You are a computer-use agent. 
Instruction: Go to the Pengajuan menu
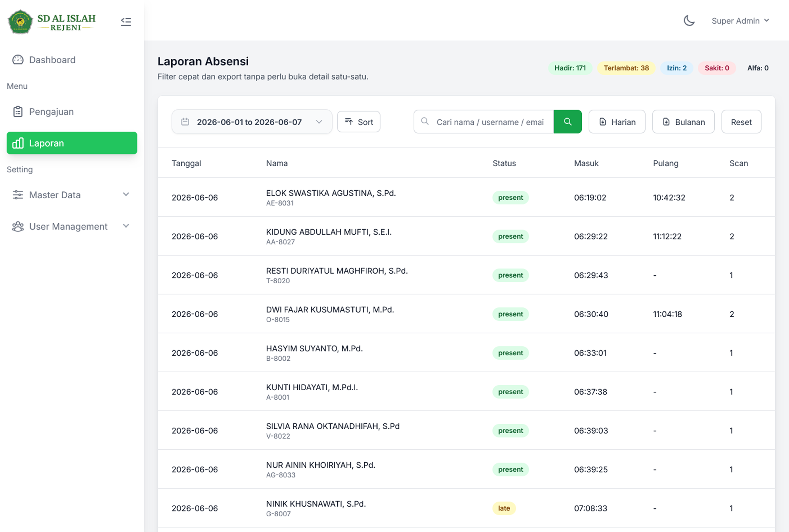[72, 112]
